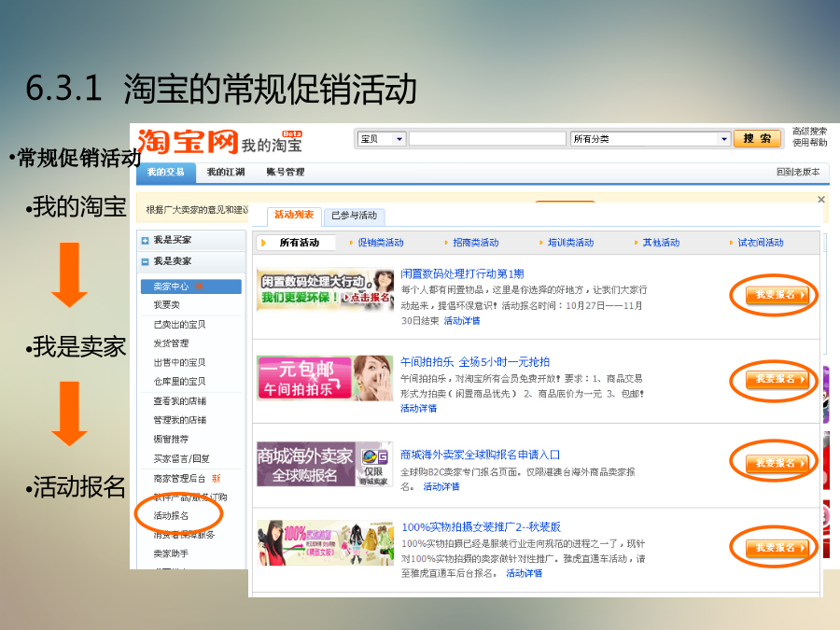Open 出售中的宝贝 in sidebar
Viewport: 840px width, 630px height.
coord(179,363)
